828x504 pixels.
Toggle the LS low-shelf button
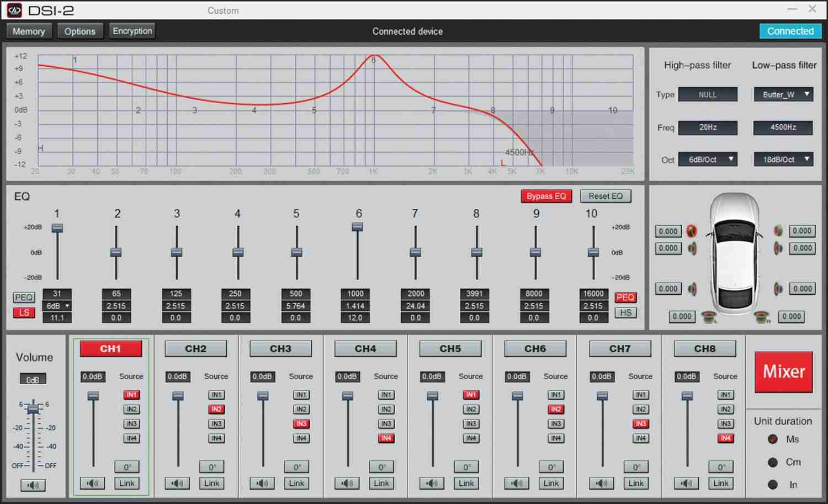point(24,313)
